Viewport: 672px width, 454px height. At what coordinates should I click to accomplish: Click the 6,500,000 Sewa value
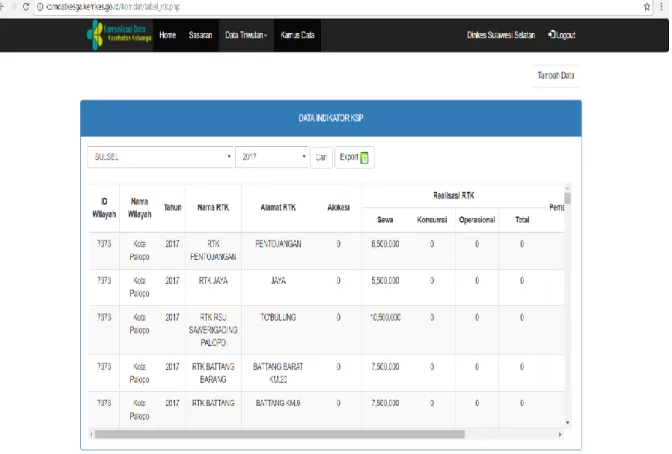pos(385,244)
